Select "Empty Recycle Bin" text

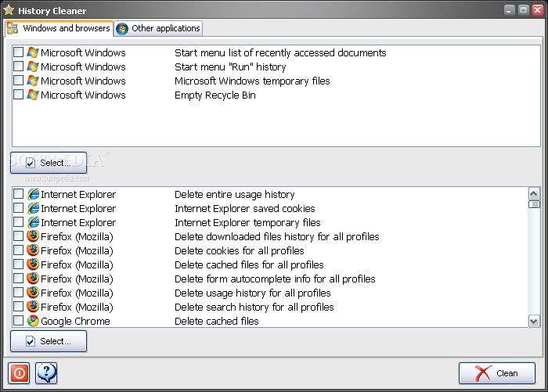point(215,95)
